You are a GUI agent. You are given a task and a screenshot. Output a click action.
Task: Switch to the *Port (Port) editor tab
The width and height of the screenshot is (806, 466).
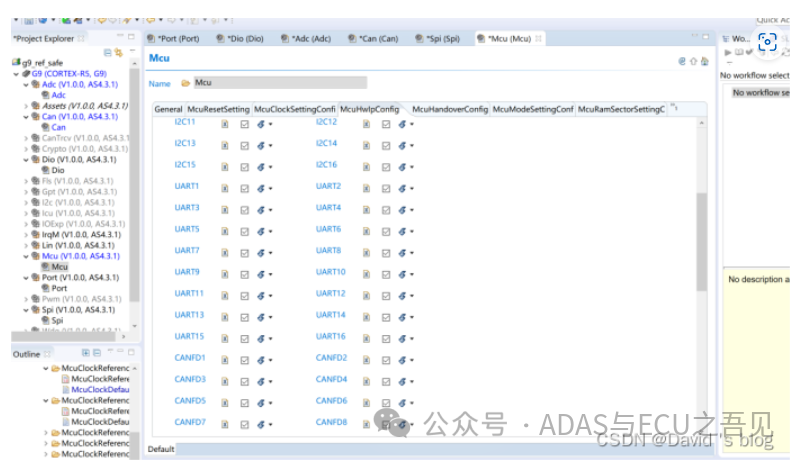point(173,39)
